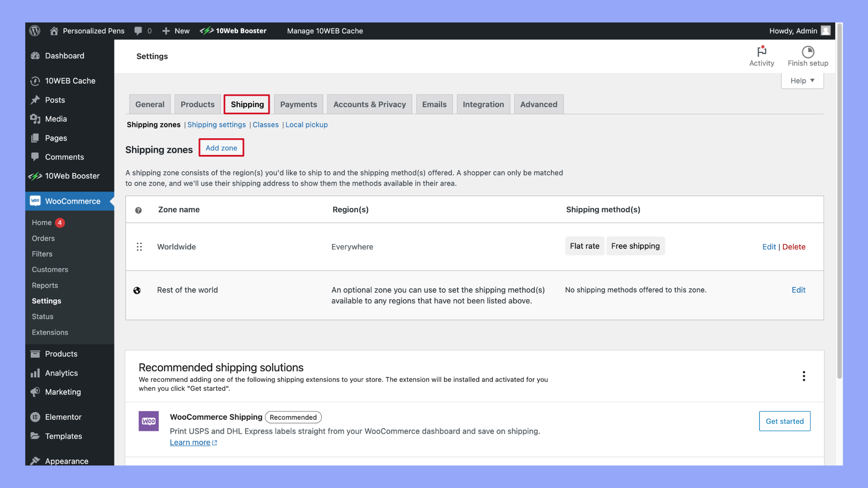This screenshot has height=488, width=868.
Task: Open the Shipping settings tab
Action: (217, 125)
